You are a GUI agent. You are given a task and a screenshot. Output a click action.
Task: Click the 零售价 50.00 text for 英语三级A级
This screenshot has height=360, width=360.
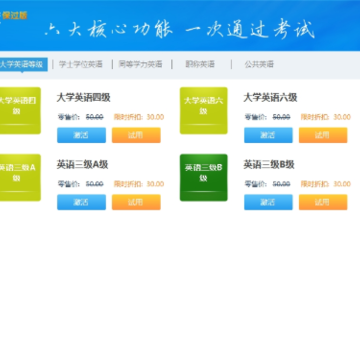tap(81, 184)
